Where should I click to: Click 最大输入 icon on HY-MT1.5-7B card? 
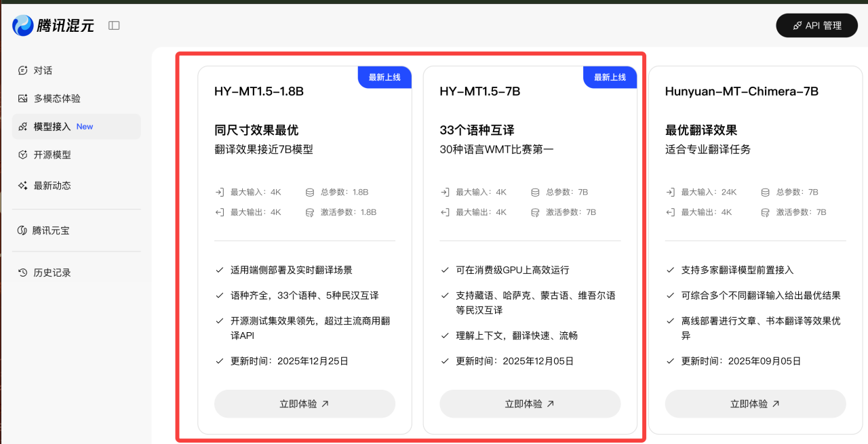coord(444,192)
